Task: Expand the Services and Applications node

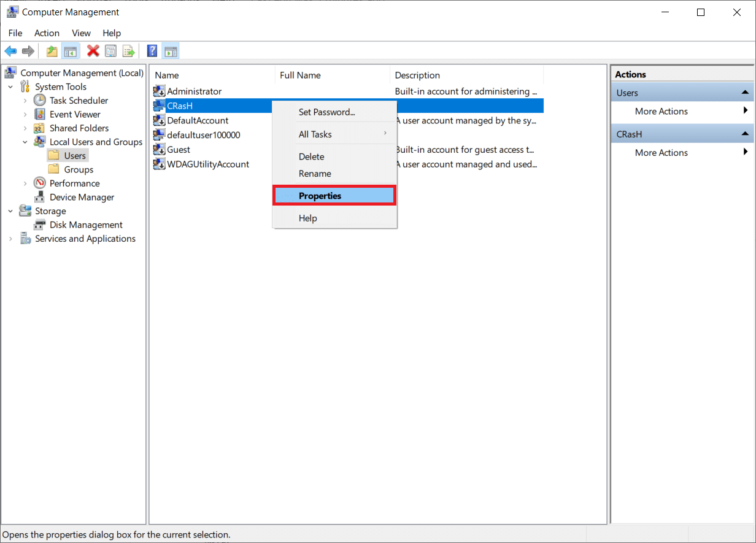Action: tap(10, 239)
